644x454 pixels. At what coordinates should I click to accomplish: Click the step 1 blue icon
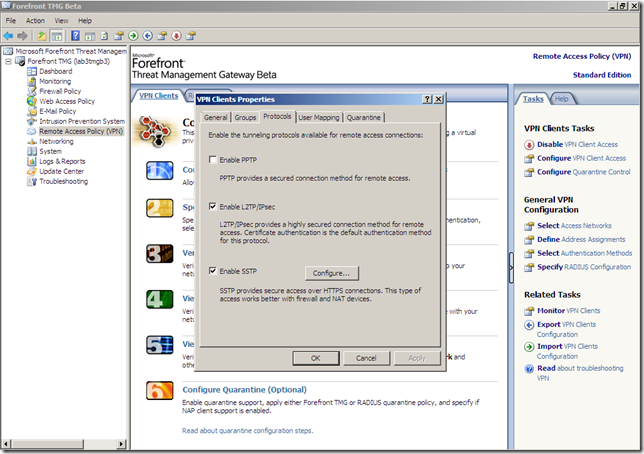[160, 171]
